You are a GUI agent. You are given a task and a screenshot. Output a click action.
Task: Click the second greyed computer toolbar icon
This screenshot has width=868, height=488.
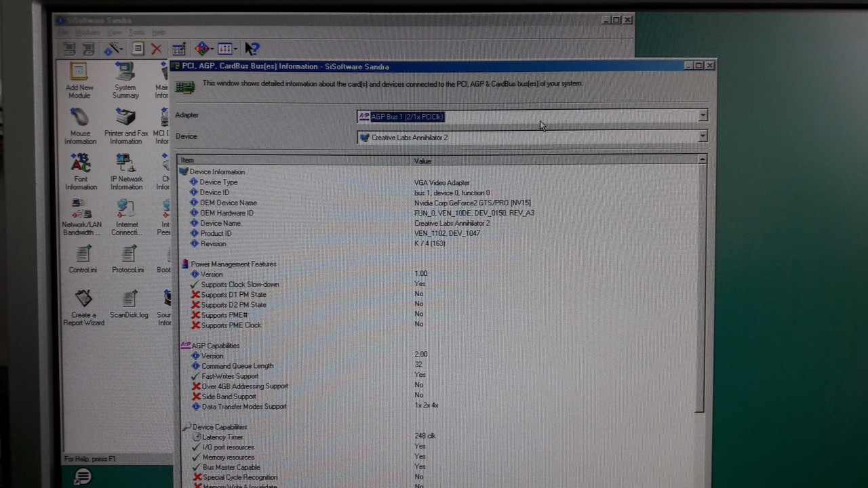tap(88, 49)
